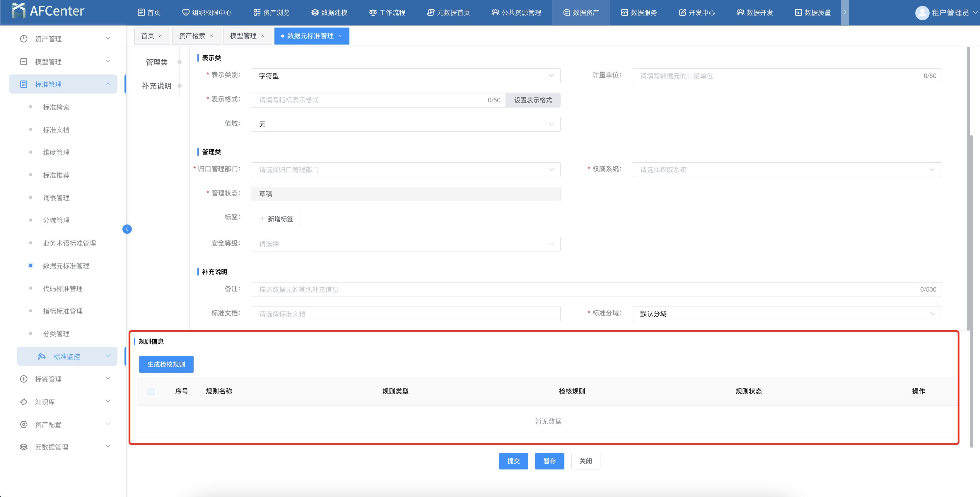Open 数据建模 in the top navigation
Image resolution: width=980 pixels, height=497 pixels.
point(329,13)
